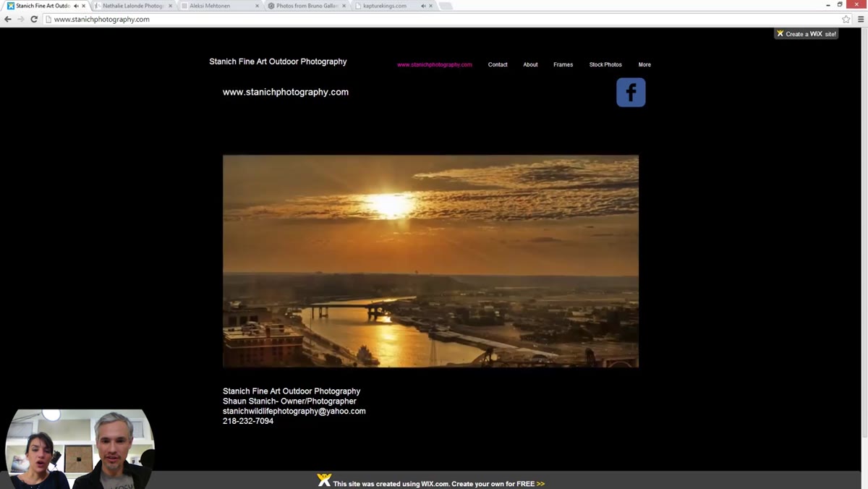Minimize the browser window
This screenshot has height=489, width=868.
point(828,4)
